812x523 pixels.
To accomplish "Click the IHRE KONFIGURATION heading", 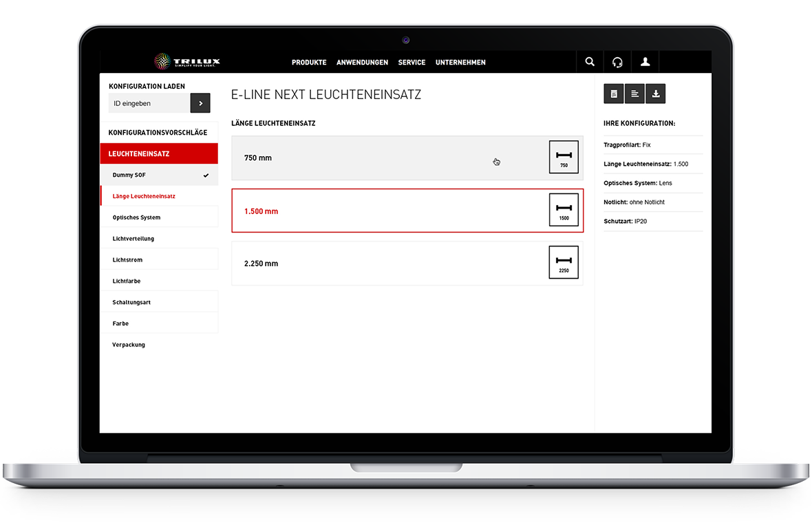I will click(x=639, y=123).
